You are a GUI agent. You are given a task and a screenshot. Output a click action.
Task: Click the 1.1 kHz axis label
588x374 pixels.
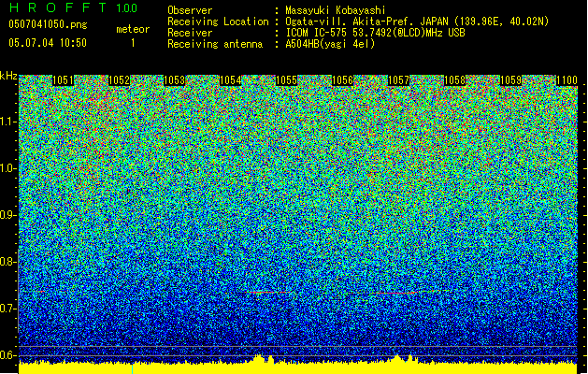click(x=8, y=122)
